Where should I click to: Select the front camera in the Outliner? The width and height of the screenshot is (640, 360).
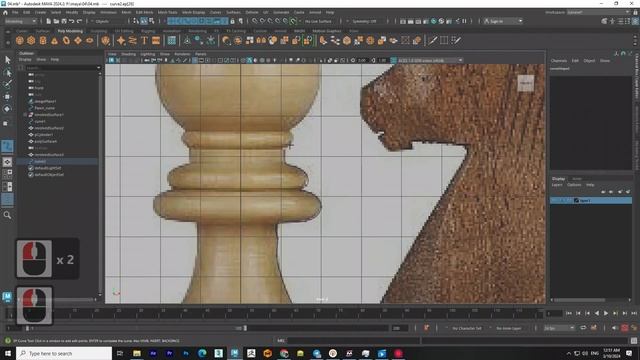[39, 88]
